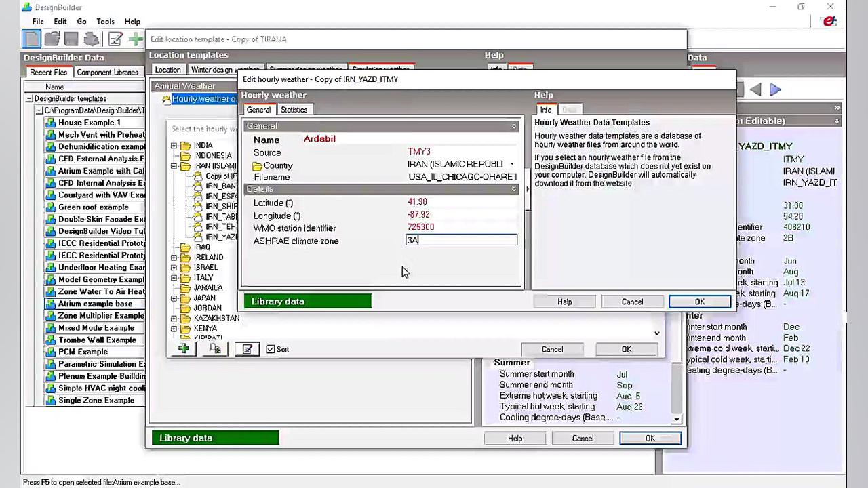
Task: Click the INDONESIA folder icon
Action: tap(185, 156)
